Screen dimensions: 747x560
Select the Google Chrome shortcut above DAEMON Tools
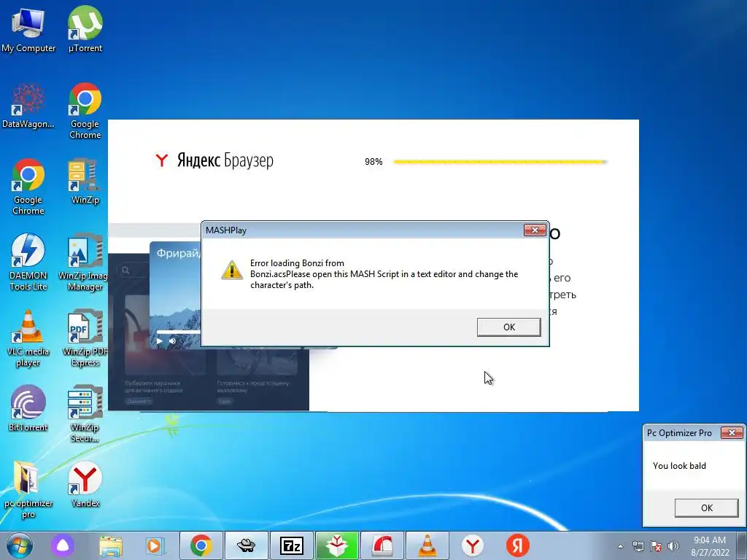point(28,187)
